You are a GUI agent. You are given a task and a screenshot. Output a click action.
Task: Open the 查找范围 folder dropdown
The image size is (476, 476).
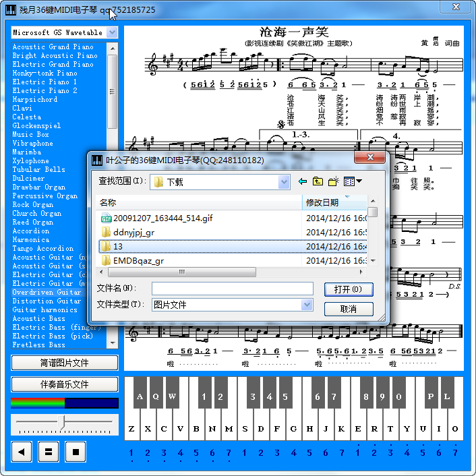coord(284,182)
